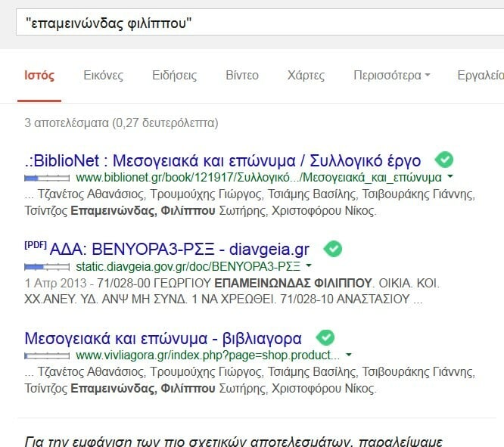Image resolution: width=504 pixels, height=447 pixels.
Task: Switch to the Βίντεο tab
Action: pyautogui.click(x=242, y=75)
